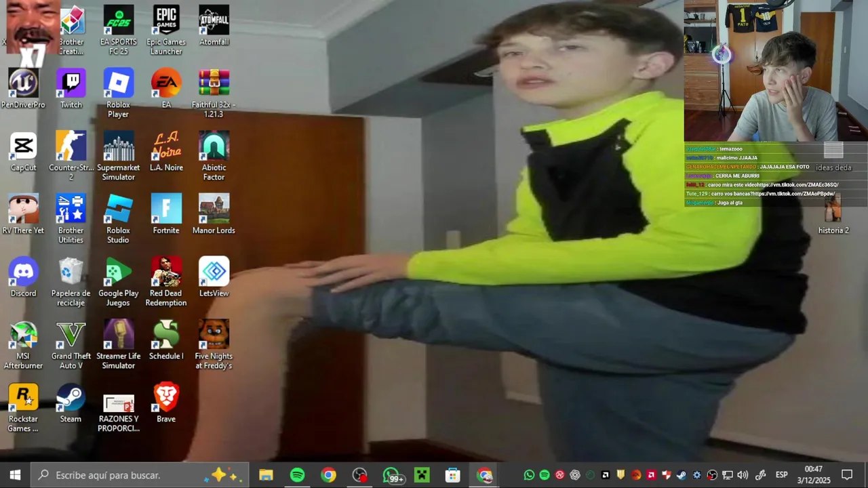The width and height of the screenshot is (868, 488).
Task: Open Epic Games Launcher shortcut
Action: pos(166,30)
